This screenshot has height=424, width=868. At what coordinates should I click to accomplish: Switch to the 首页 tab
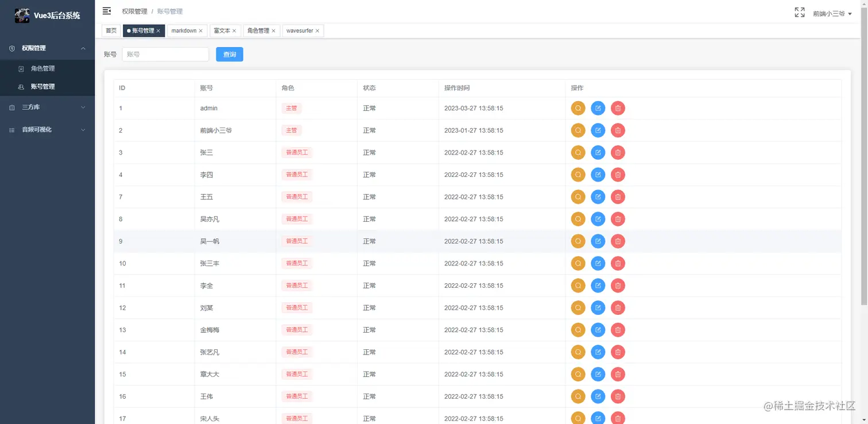click(x=111, y=30)
